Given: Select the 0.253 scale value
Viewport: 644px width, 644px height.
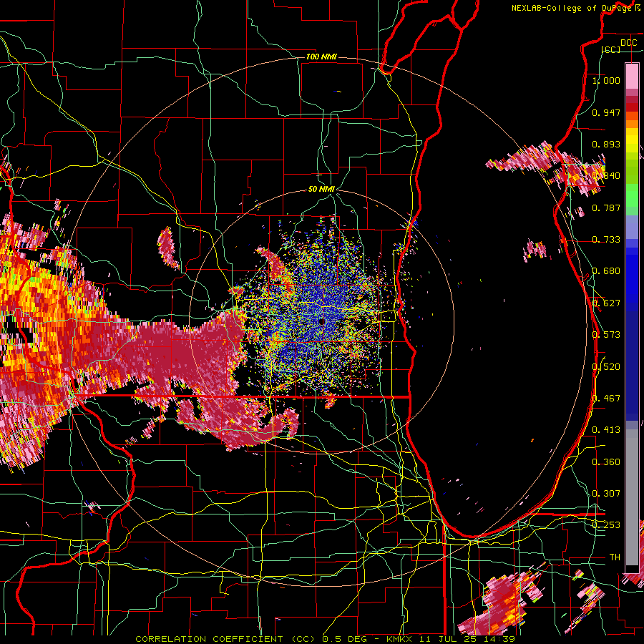Looking at the screenshot, I should pos(606,525).
